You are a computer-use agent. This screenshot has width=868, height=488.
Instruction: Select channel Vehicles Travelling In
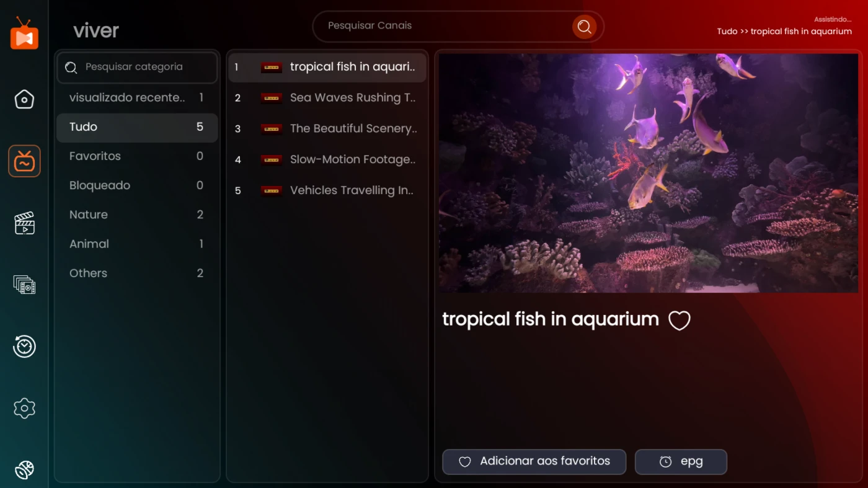click(327, 190)
